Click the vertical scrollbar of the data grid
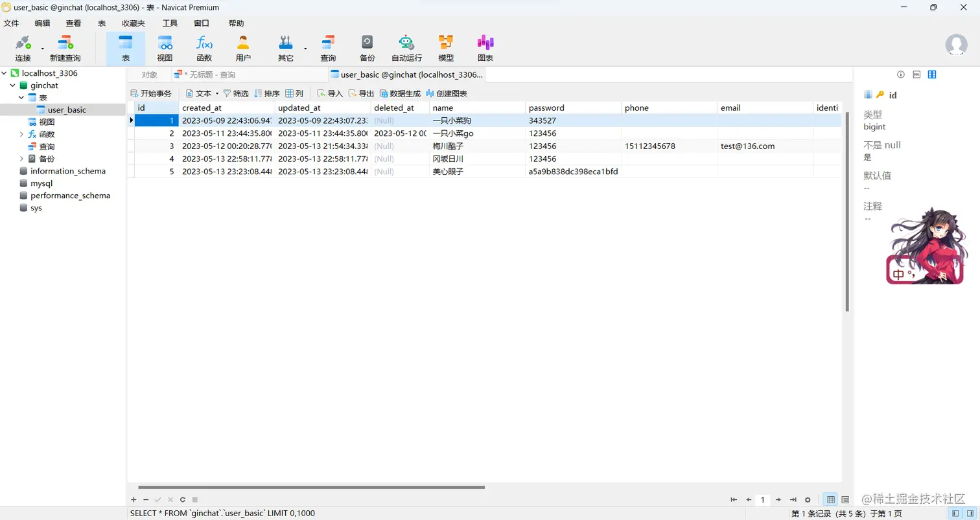 846,212
